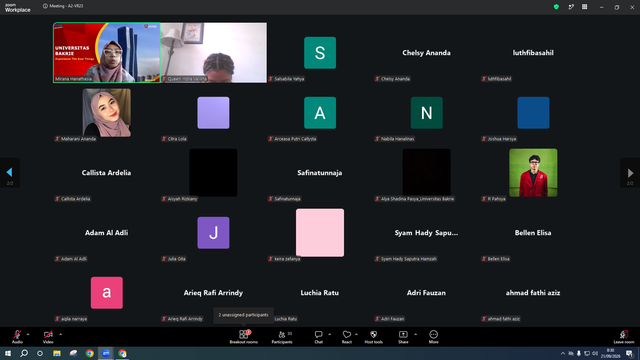This screenshot has height=360, width=640.
Task: Select the luthfibasahil participant tile
Action: click(533, 53)
